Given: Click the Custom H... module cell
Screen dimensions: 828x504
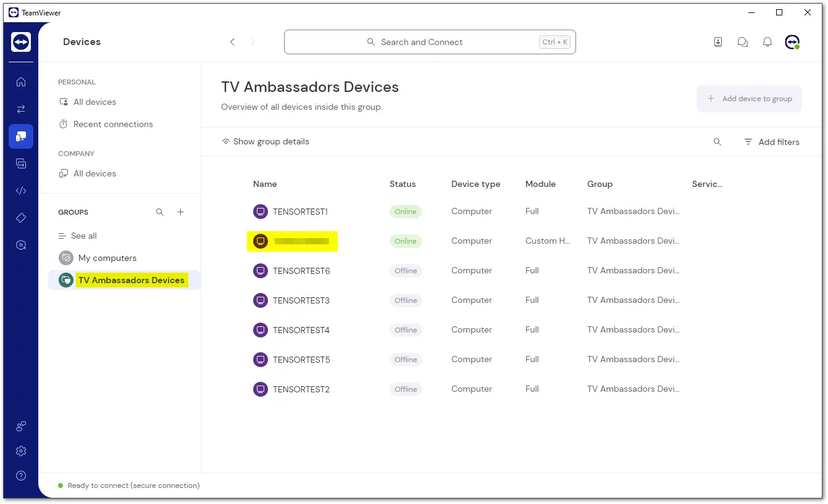Looking at the screenshot, I should [x=548, y=241].
